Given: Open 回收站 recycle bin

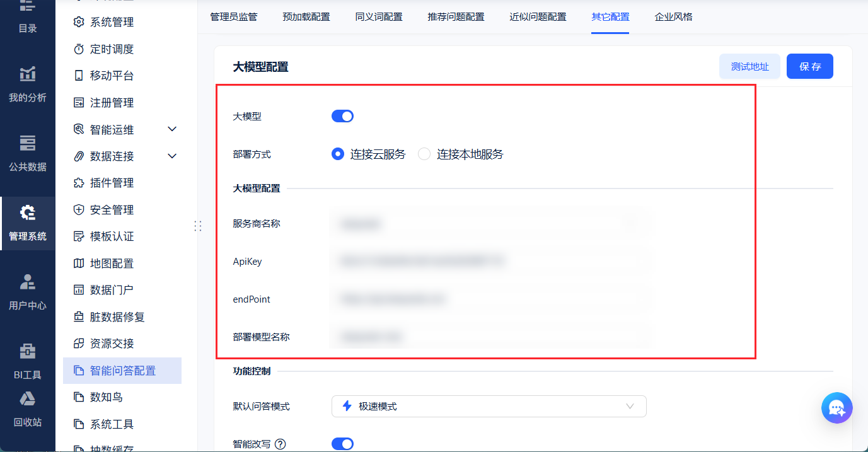Looking at the screenshot, I should point(28,410).
